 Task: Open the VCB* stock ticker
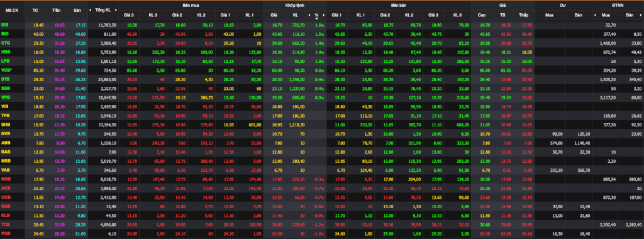[6, 70]
